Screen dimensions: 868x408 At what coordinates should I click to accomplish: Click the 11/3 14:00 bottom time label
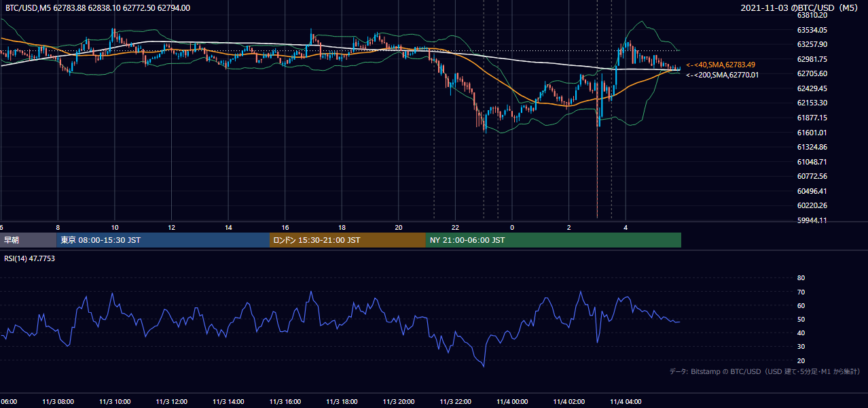tap(228, 402)
